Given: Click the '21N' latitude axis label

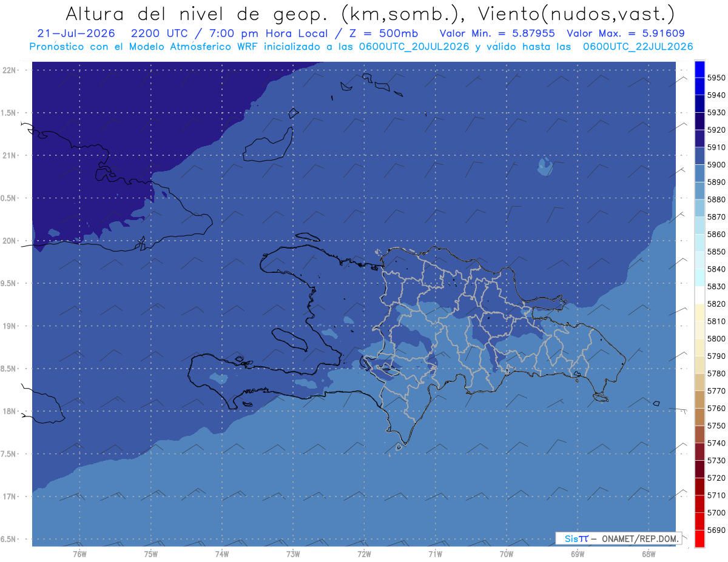Looking at the screenshot, I should [9, 155].
